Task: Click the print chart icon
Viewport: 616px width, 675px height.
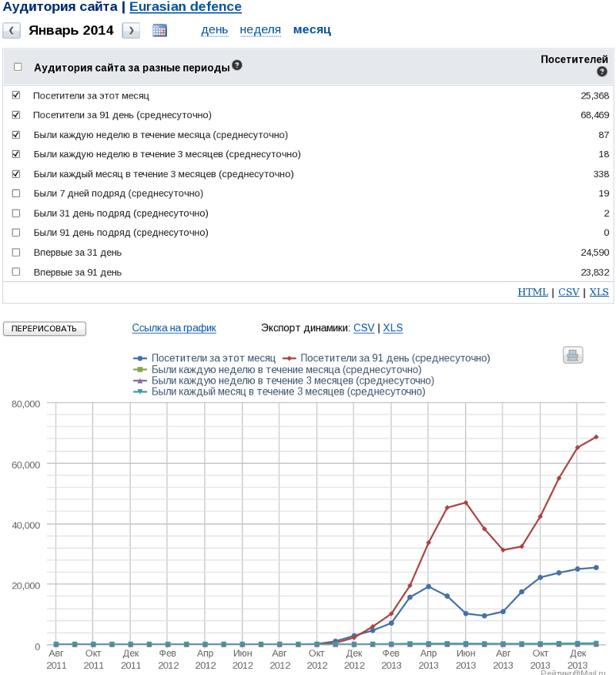Action: [x=573, y=355]
